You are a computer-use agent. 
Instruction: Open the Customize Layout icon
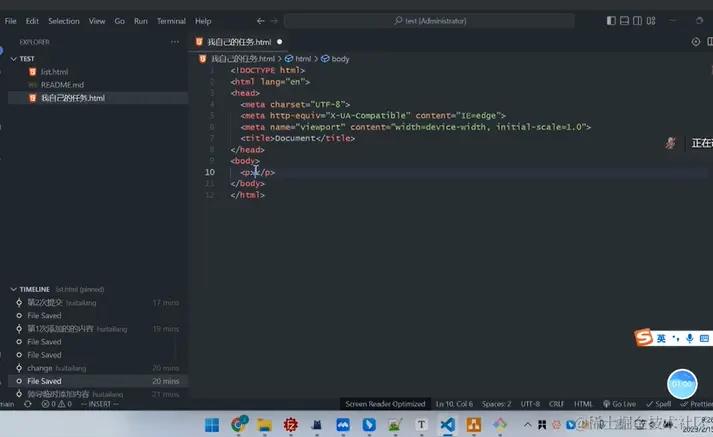coord(651,21)
